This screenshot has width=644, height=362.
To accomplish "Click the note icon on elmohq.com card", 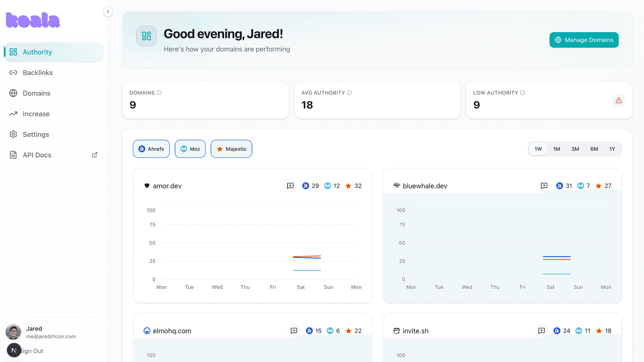I will [294, 331].
